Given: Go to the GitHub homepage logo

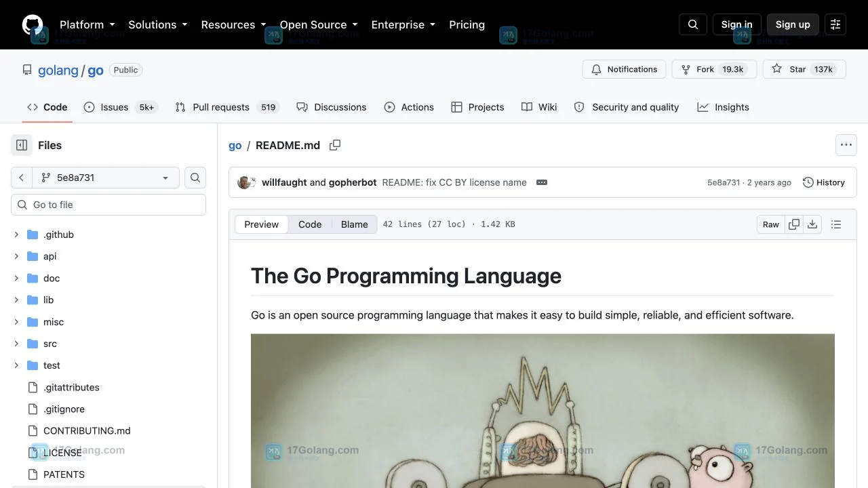Looking at the screenshot, I should (x=33, y=24).
